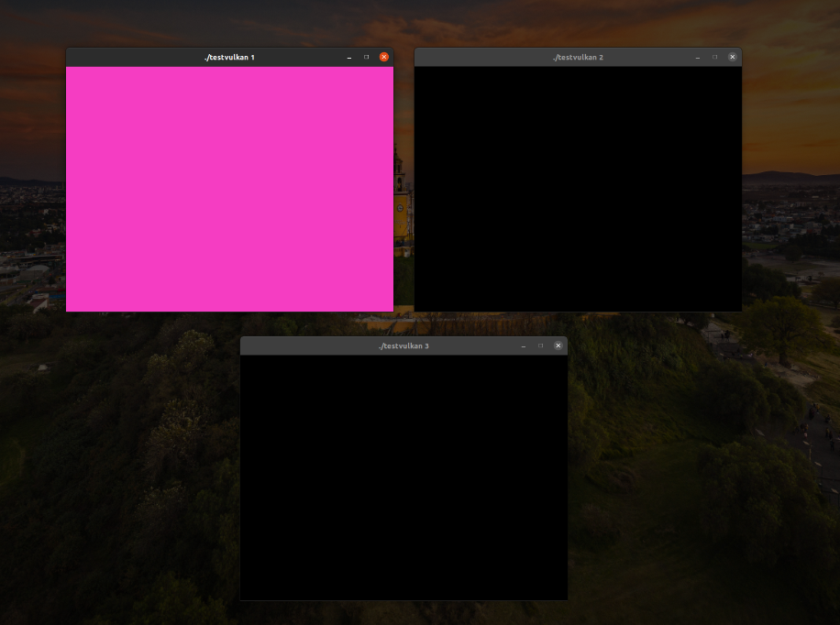Select the ./testvulkan 1 window title text
The width and height of the screenshot is (840, 625).
(x=230, y=56)
